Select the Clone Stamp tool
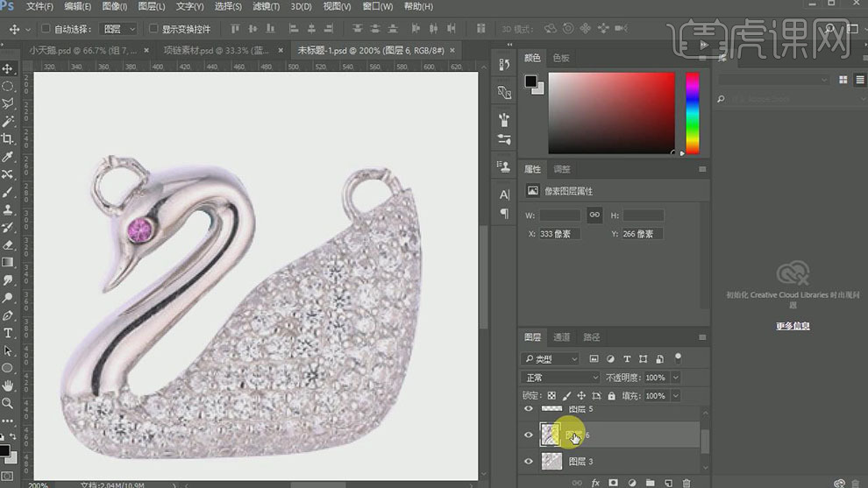 [8, 209]
